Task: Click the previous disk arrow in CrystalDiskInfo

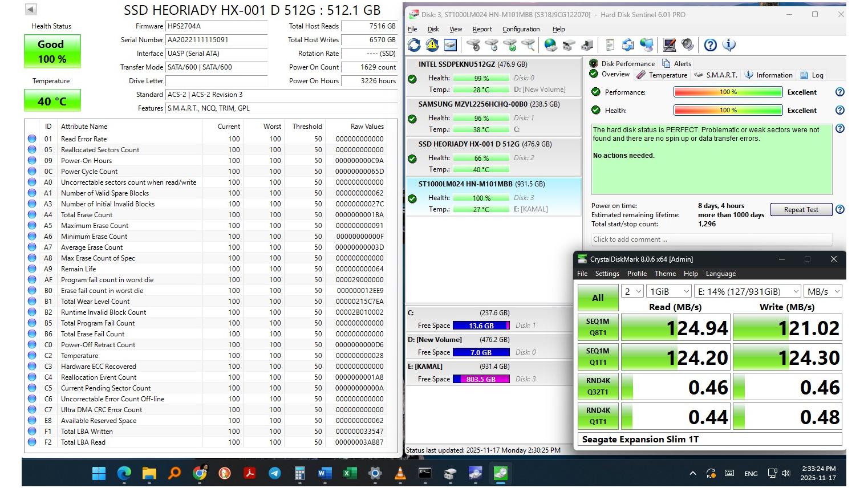Action: (31, 10)
